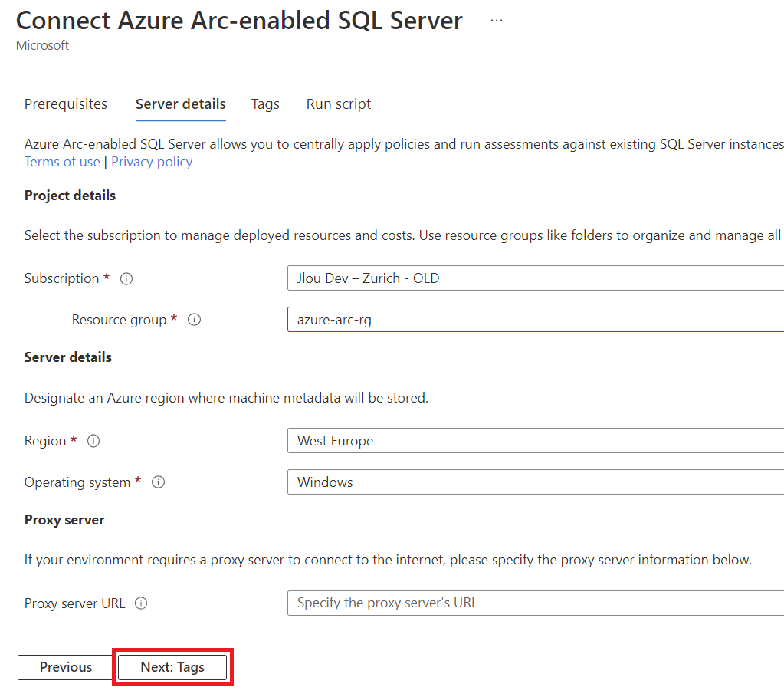The height and width of the screenshot is (697, 784).
Task: Focus the Proxy server URL input field
Action: click(x=536, y=603)
